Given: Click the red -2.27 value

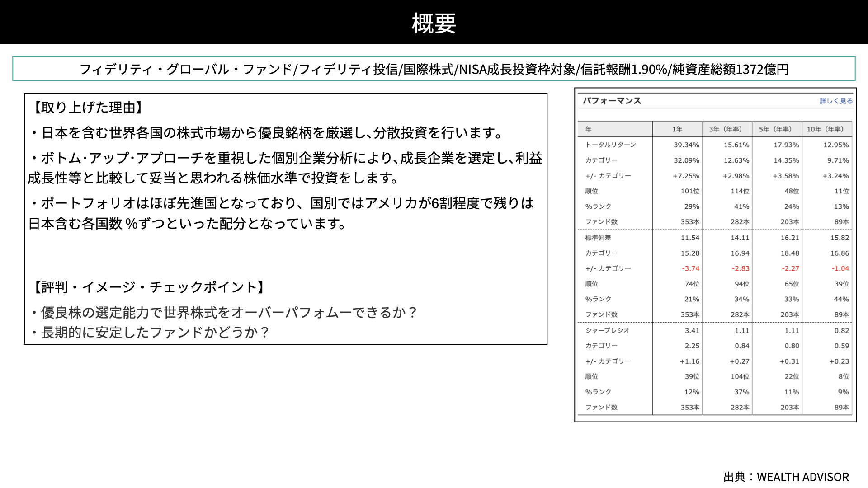Looking at the screenshot, I should pyautogui.click(x=790, y=268).
